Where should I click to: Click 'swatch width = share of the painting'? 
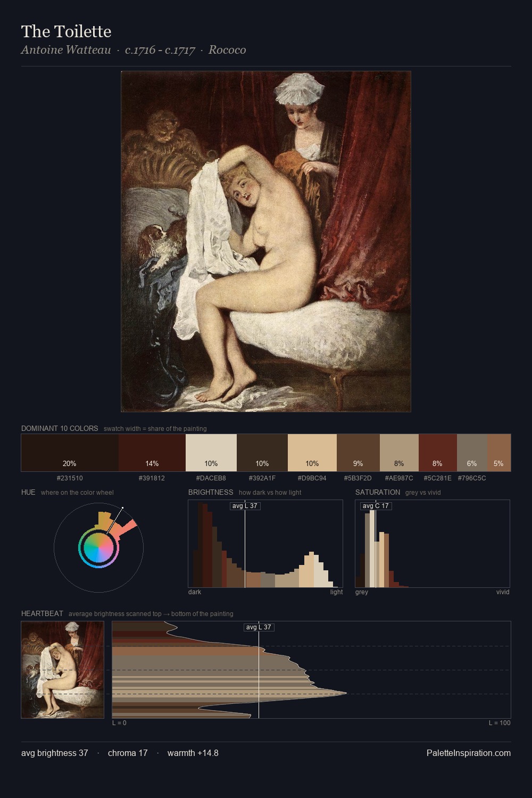point(155,429)
